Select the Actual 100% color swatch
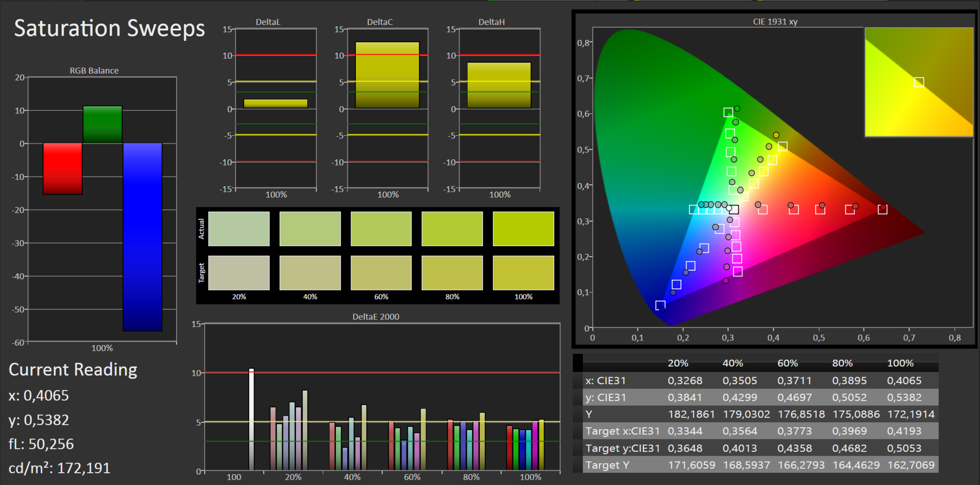The image size is (980, 485). point(523,229)
